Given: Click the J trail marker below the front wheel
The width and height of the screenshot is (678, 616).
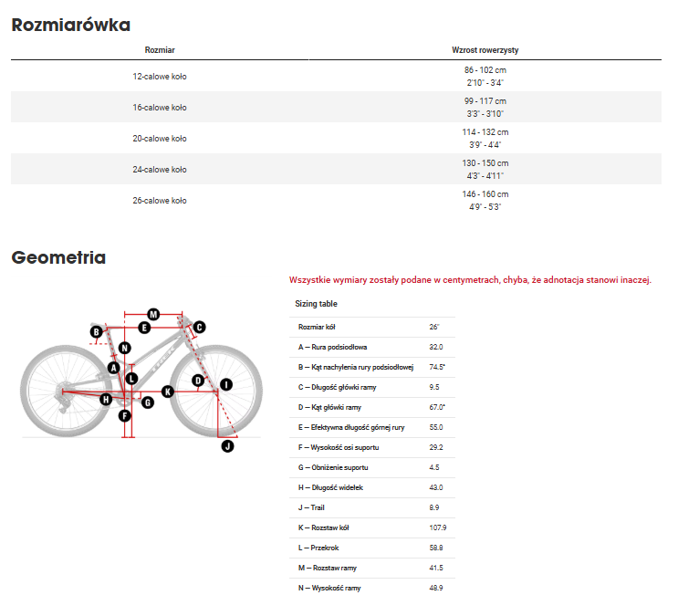Looking at the screenshot, I should click(x=228, y=446).
